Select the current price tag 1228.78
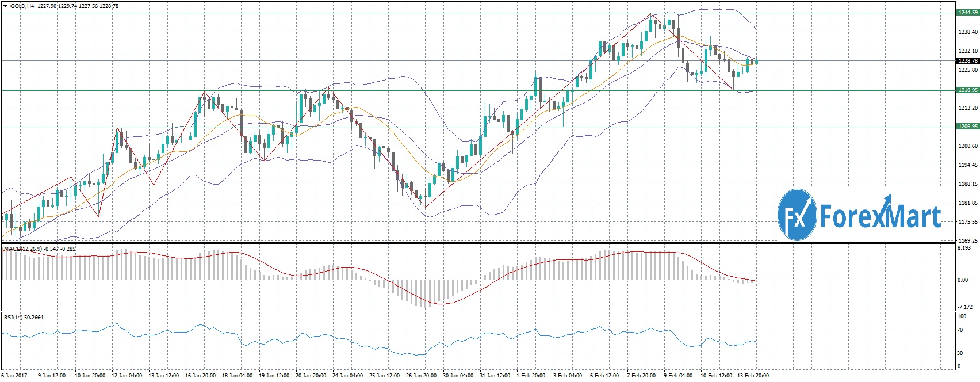 (x=967, y=60)
